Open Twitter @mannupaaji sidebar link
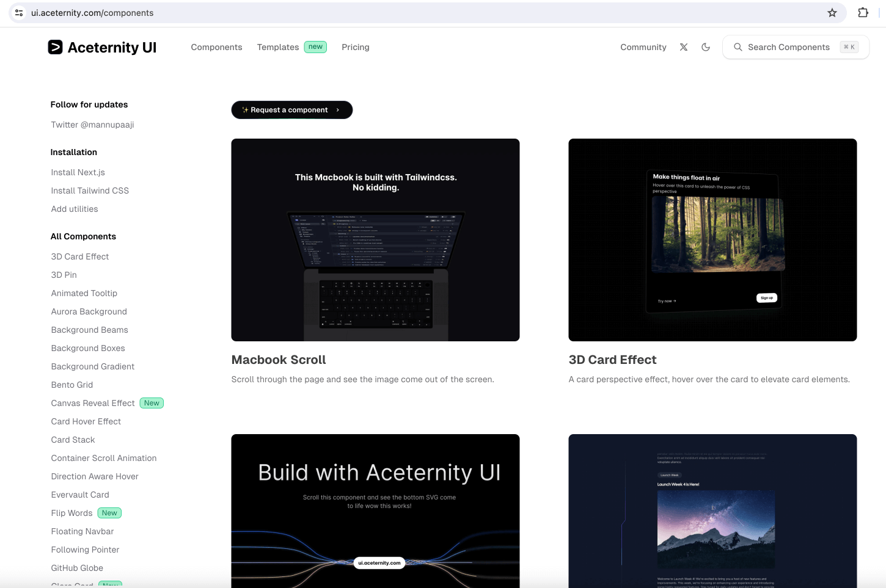Viewport: 886px width, 588px height. (x=92, y=125)
